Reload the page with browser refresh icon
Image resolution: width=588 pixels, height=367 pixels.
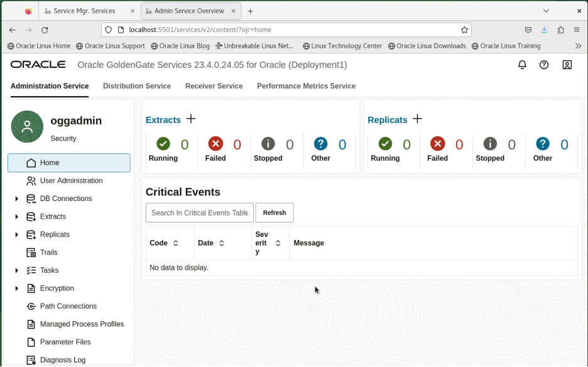point(45,30)
